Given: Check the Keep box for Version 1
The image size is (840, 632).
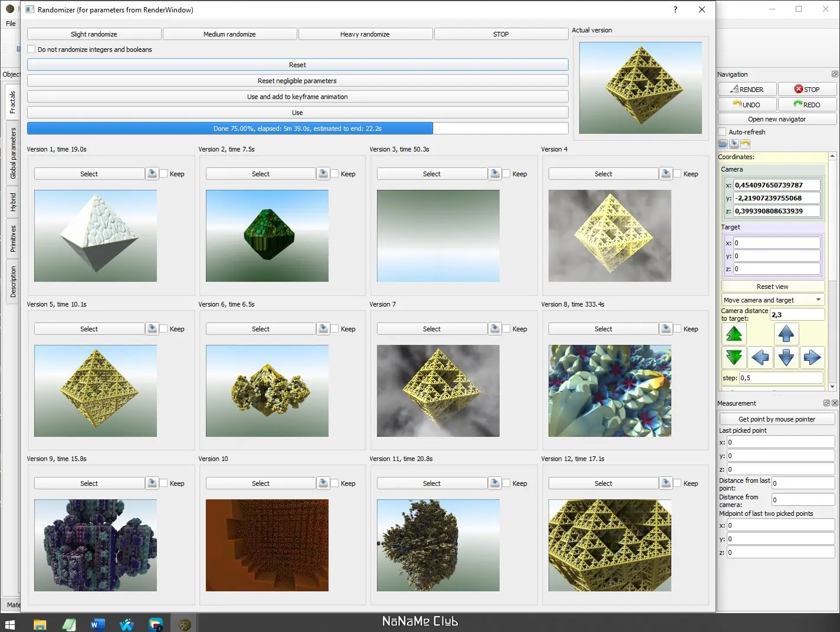Looking at the screenshot, I should [x=164, y=174].
